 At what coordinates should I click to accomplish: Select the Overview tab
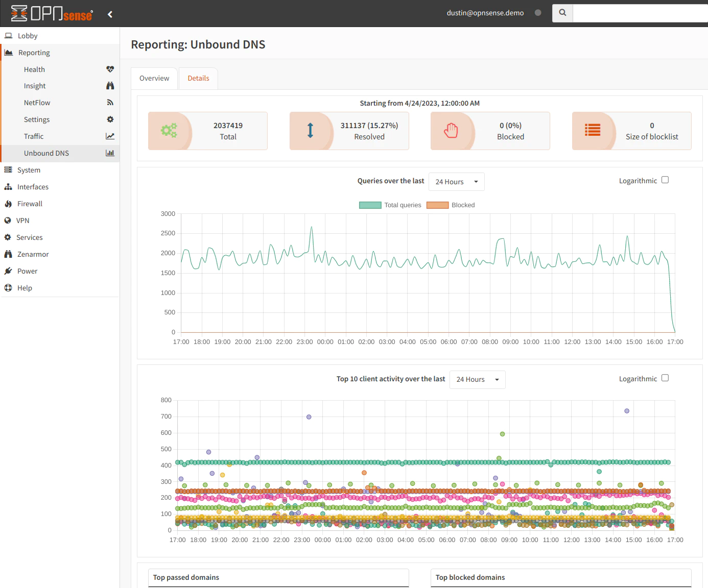point(154,79)
